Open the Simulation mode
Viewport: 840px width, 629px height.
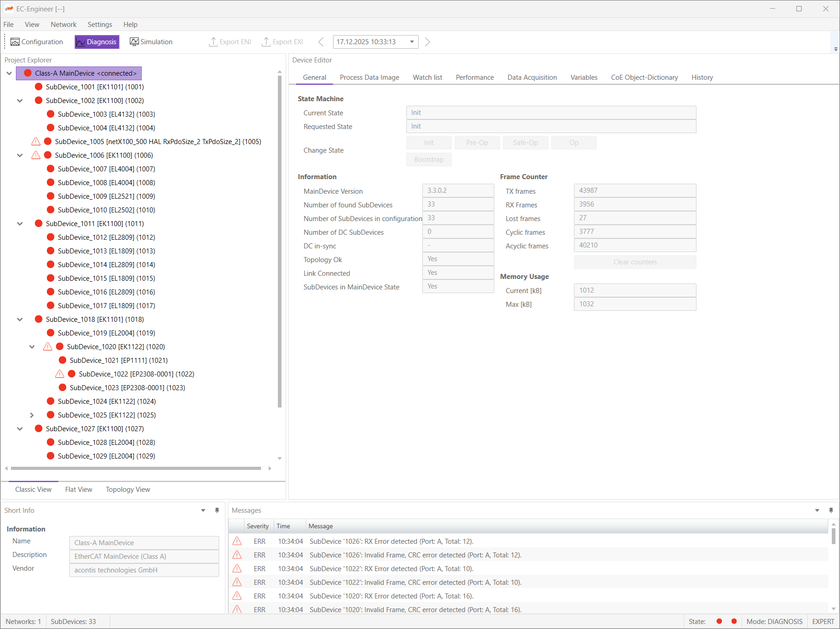point(151,42)
